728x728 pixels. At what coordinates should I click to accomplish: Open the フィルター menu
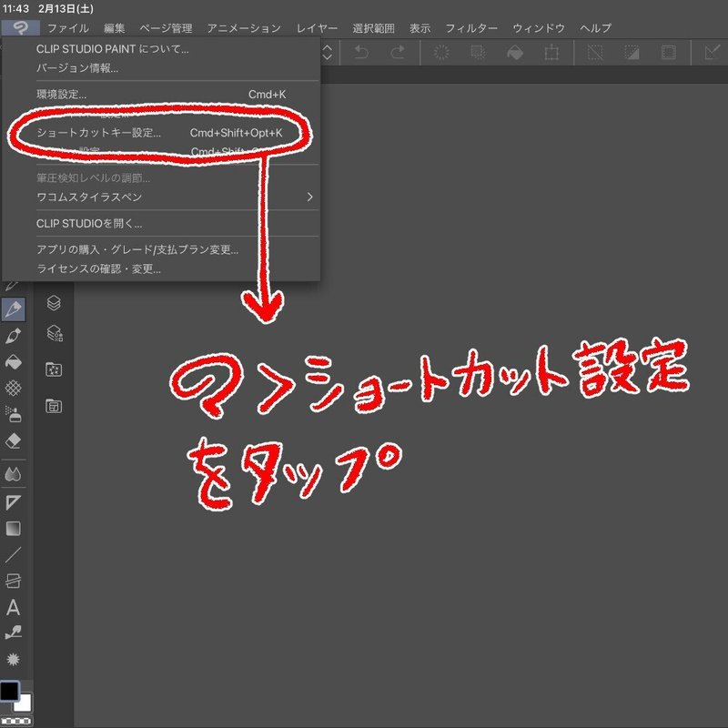[x=471, y=28]
